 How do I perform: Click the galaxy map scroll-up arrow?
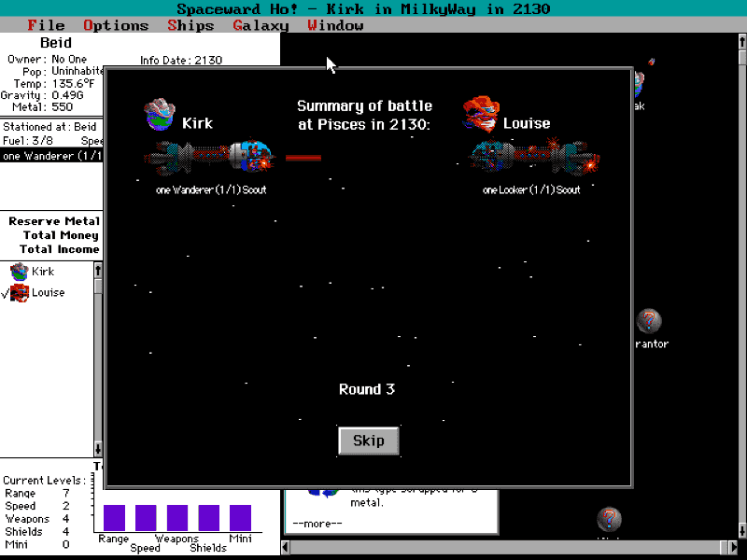tap(742, 42)
